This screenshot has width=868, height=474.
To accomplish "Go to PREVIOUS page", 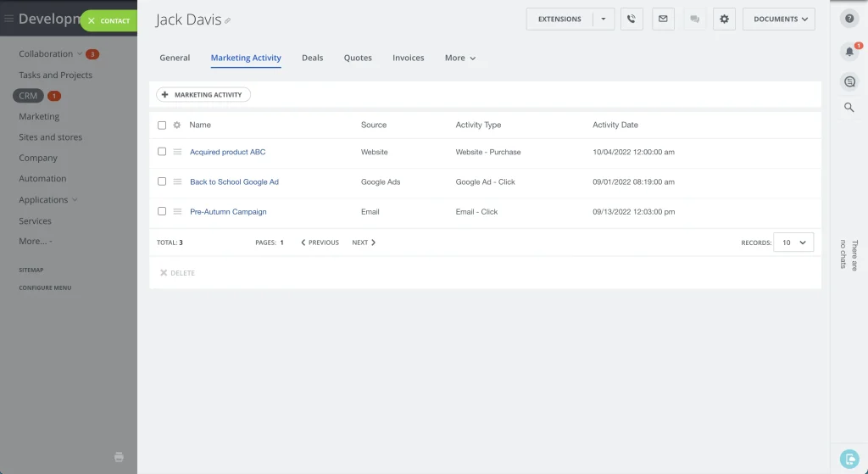I will click(x=320, y=243).
